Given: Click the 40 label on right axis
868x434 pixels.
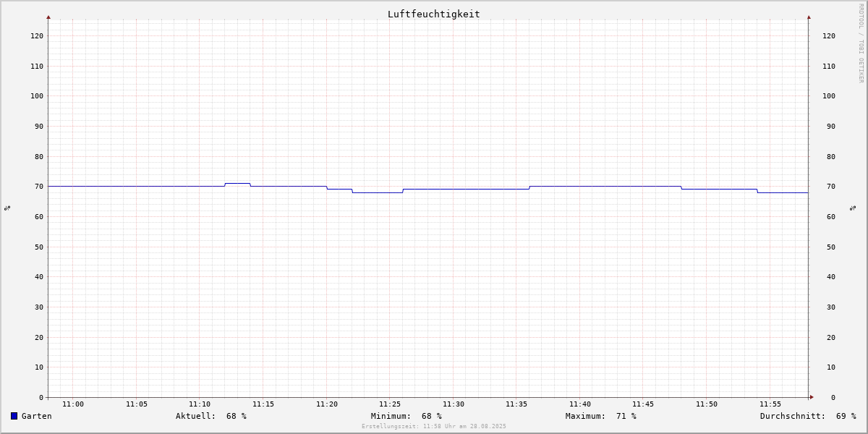Looking at the screenshot, I should tap(831, 276).
